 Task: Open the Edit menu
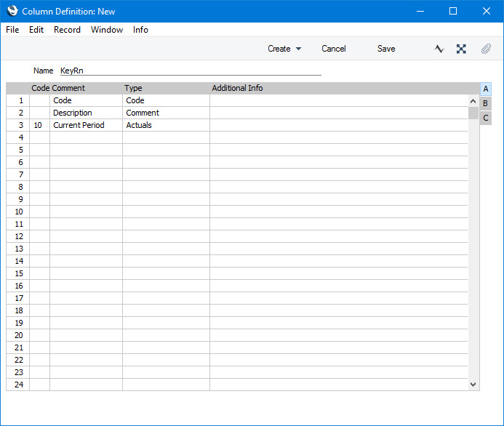(x=36, y=30)
